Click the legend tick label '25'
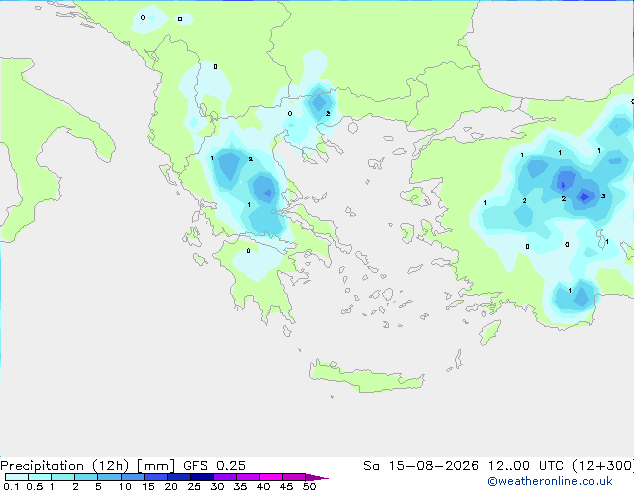The width and height of the screenshot is (634, 490). (194, 486)
